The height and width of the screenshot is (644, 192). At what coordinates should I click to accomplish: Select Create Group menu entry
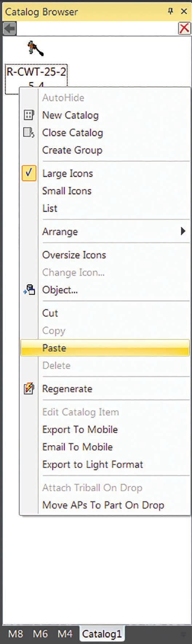pyautogui.click(x=72, y=150)
